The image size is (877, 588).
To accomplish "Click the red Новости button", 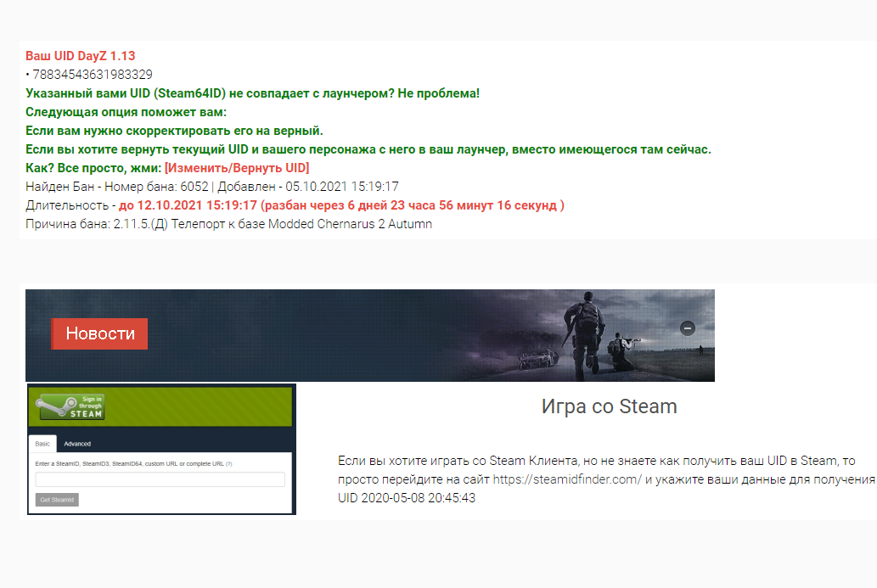I will point(99,333).
